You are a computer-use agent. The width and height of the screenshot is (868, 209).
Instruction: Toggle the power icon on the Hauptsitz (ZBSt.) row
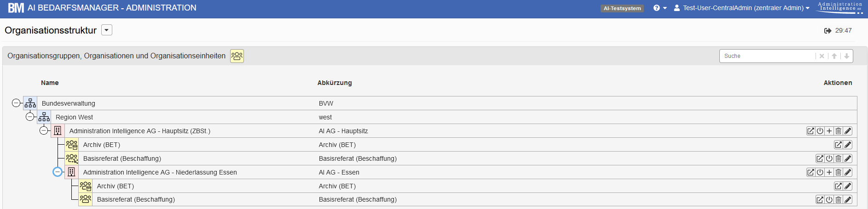(820, 131)
